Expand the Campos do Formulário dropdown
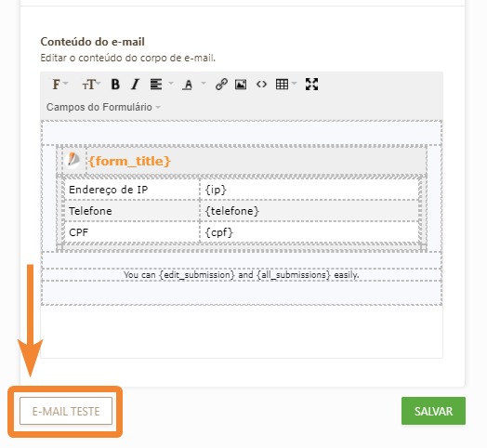Screen dimensions: 487x448 [103, 107]
